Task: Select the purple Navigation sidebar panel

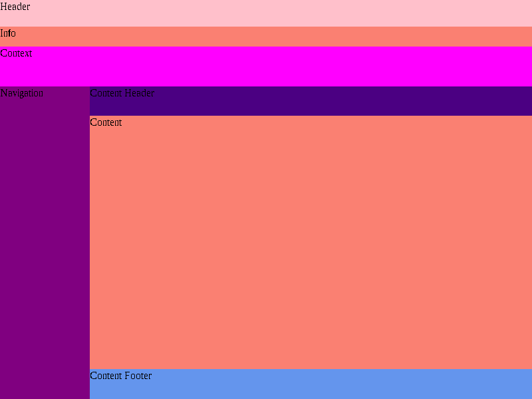Action: (45, 243)
